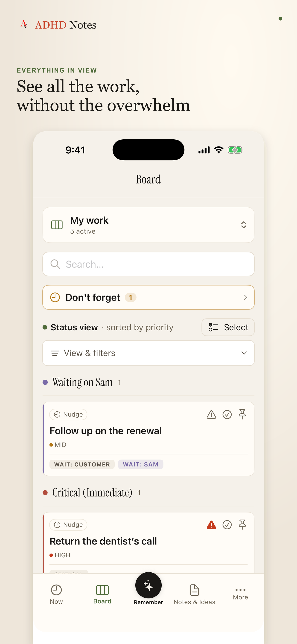Tap the warning triangle on renewal card
Image resolution: width=297 pixels, height=644 pixels.
[x=211, y=415]
